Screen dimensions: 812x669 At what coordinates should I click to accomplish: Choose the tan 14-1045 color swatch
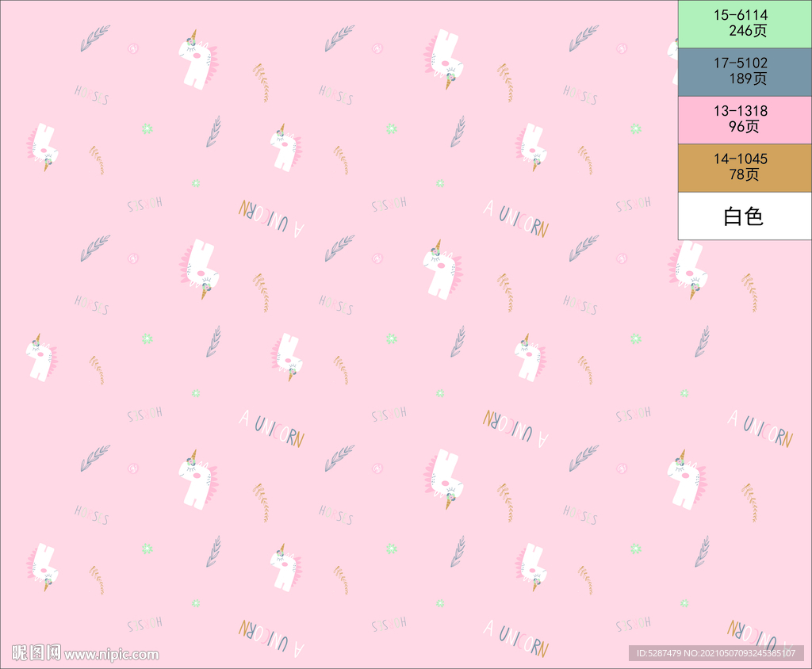(745, 168)
